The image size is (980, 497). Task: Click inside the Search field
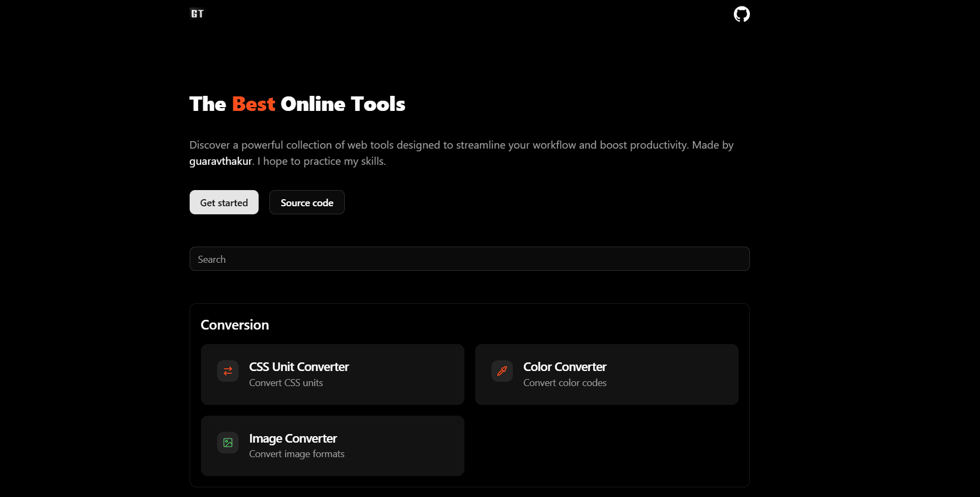(x=469, y=258)
